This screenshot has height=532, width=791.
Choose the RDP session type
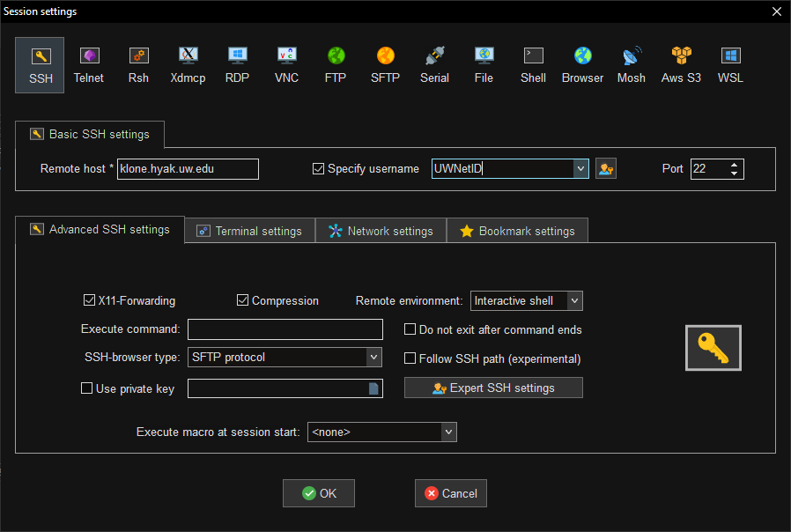[x=237, y=65]
